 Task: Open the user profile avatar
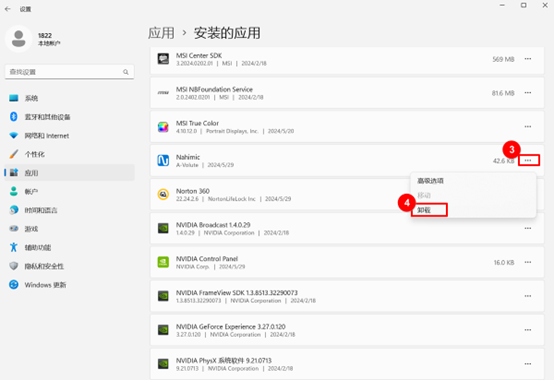(x=18, y=39)
